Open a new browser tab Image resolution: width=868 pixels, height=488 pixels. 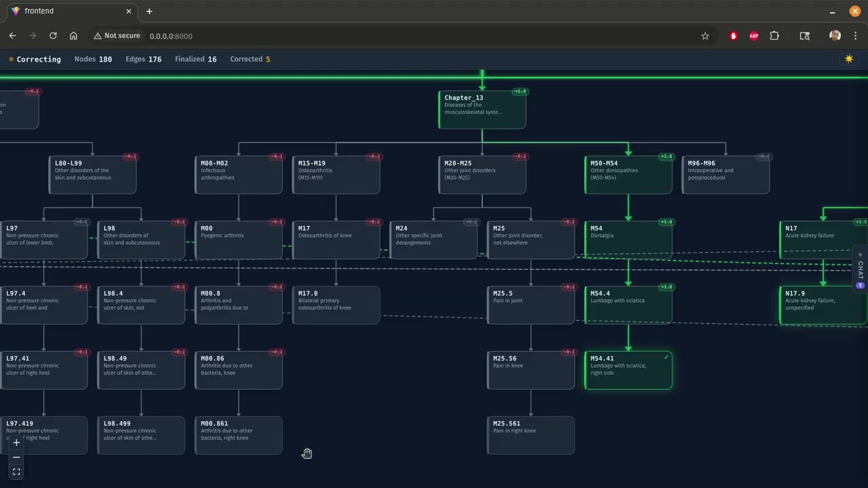[x=149, y=12]
